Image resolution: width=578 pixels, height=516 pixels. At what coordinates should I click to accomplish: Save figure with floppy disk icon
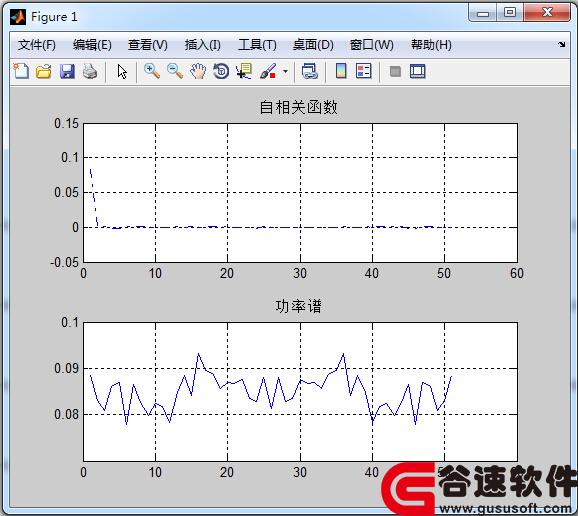tap(67, 71)
